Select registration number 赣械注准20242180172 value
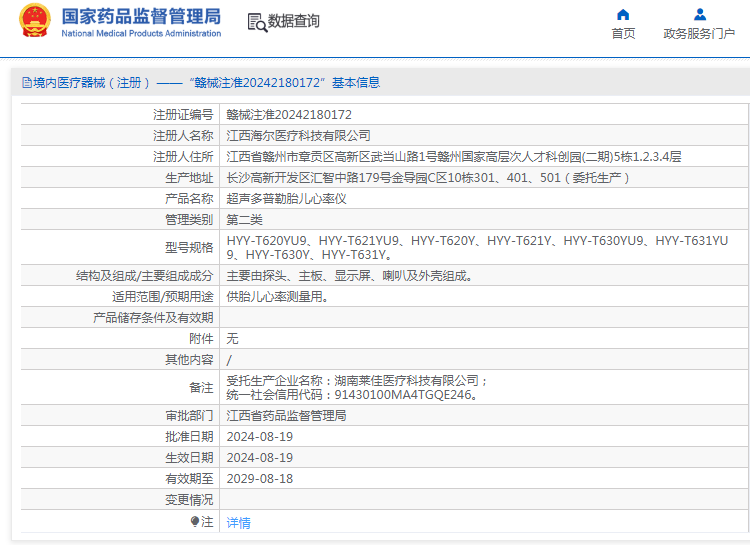750x545 pixels. click(289, 115)
